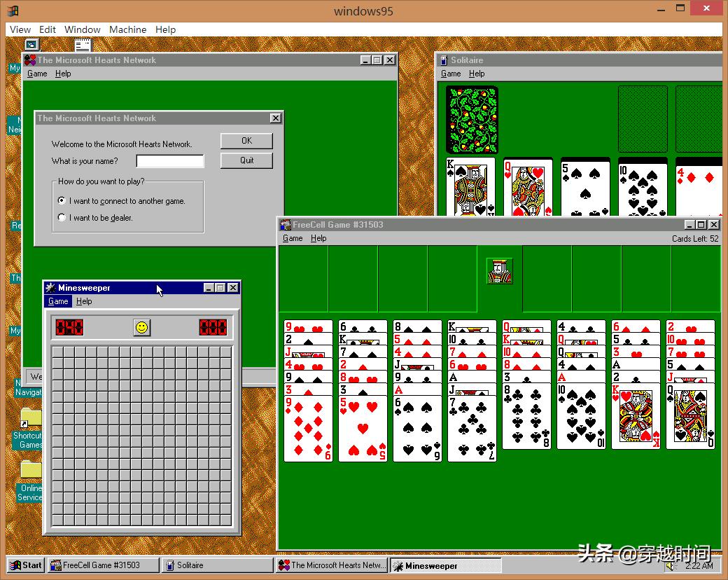Open the emulator Machine menu

click(127, 29)
